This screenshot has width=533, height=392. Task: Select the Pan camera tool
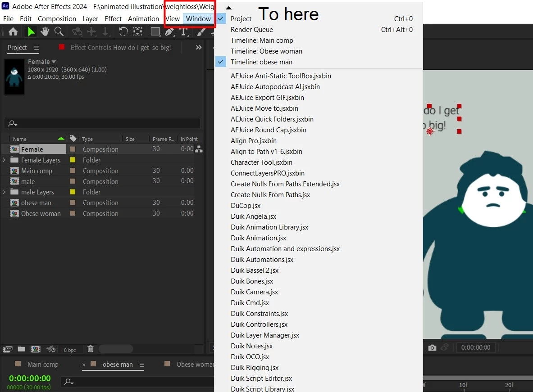point(91,32)
